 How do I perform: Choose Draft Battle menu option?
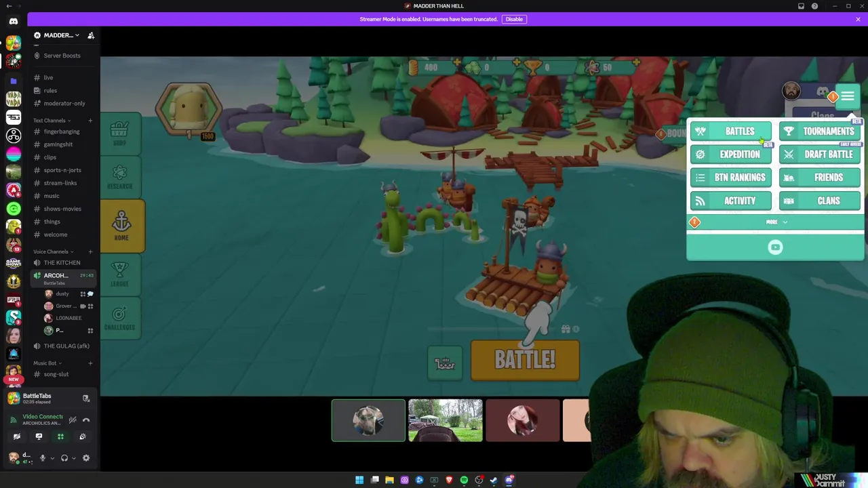click(x=820, y=155)
